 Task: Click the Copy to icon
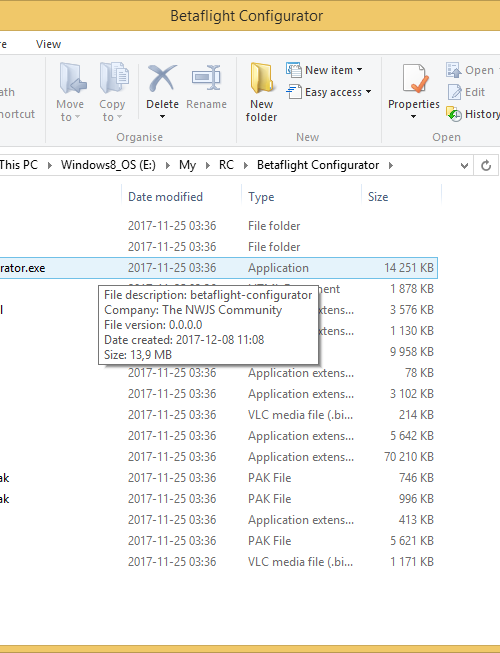[112, 79]
